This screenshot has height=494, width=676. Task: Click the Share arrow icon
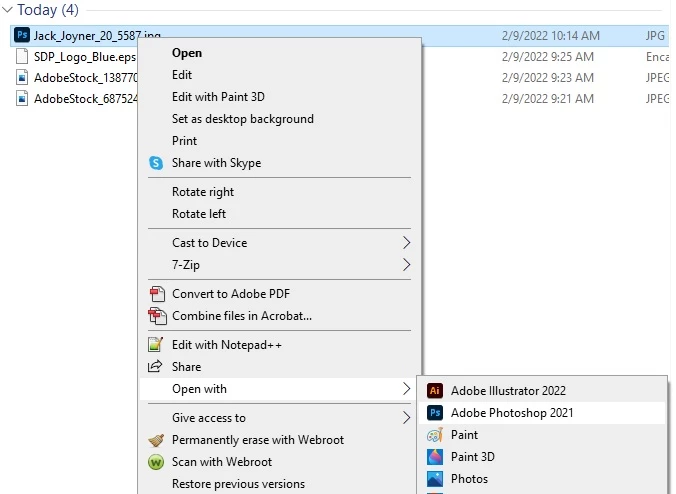(155, 366)
